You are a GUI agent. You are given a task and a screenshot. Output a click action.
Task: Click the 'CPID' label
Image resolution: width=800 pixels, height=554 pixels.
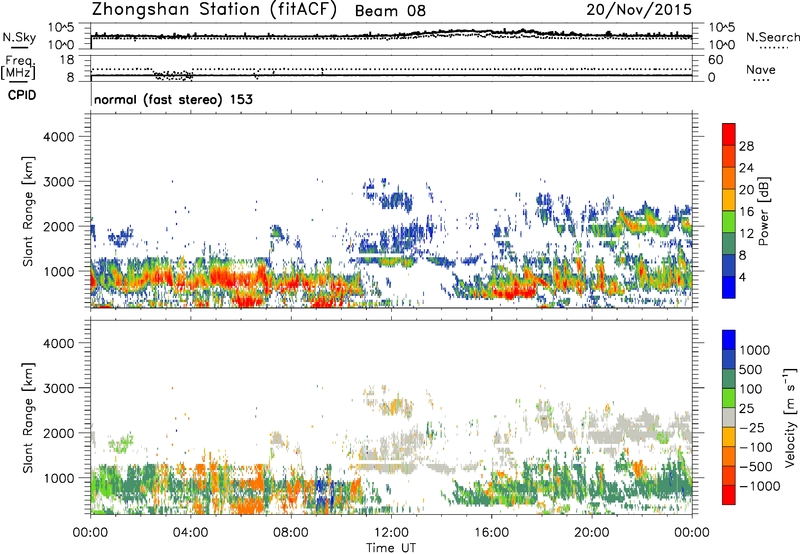click(x=22, y=95)
